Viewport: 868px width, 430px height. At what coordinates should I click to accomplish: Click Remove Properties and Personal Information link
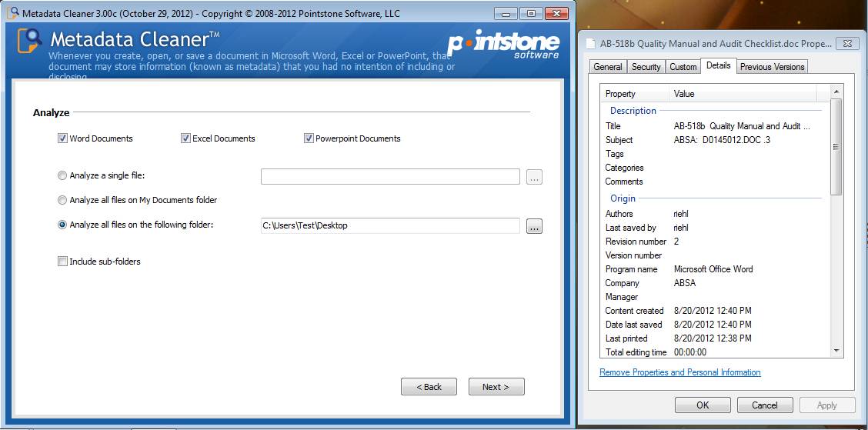coord(679,372)
